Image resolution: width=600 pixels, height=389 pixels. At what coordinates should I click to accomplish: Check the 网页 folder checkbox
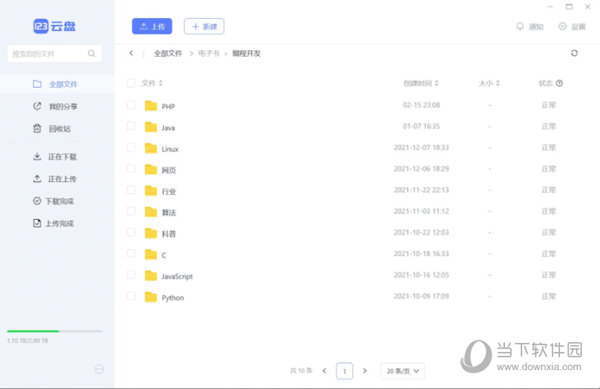131,169
